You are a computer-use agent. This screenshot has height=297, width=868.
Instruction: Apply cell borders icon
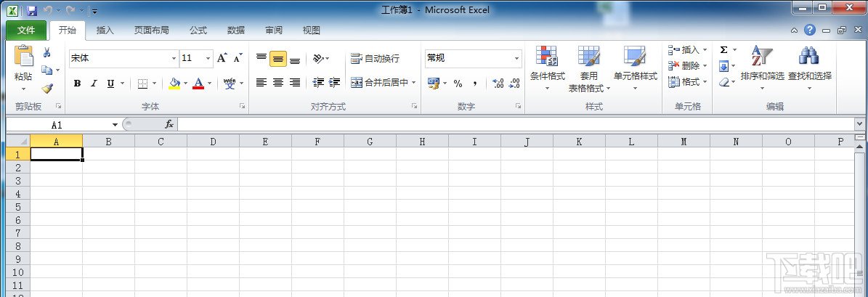142,84
